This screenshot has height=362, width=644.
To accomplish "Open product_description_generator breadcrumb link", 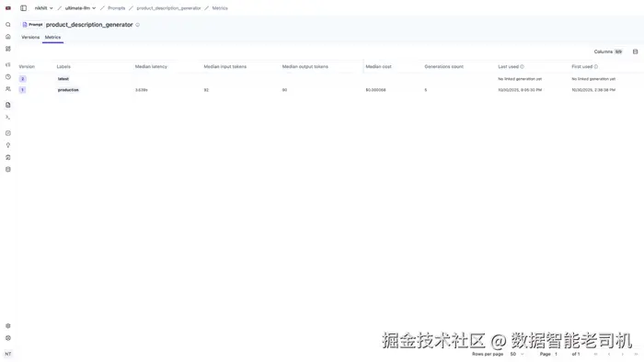I will tap(168, 8).
